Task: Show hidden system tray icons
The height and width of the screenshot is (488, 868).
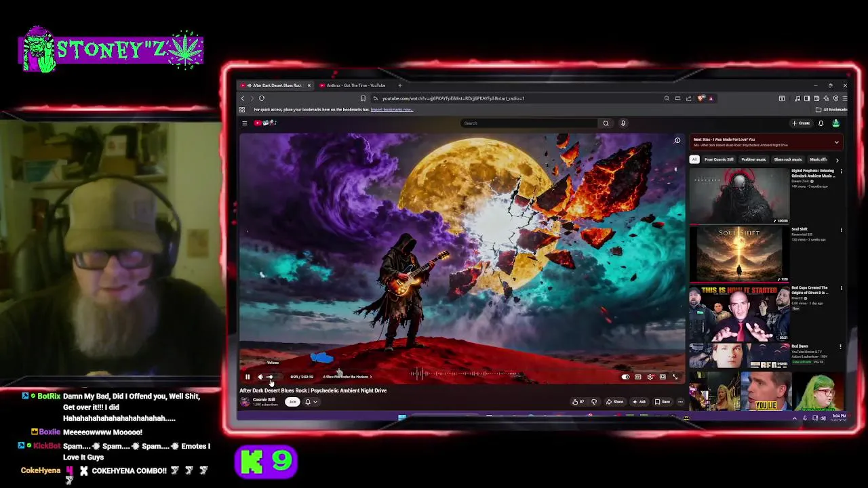Action: 795,418
